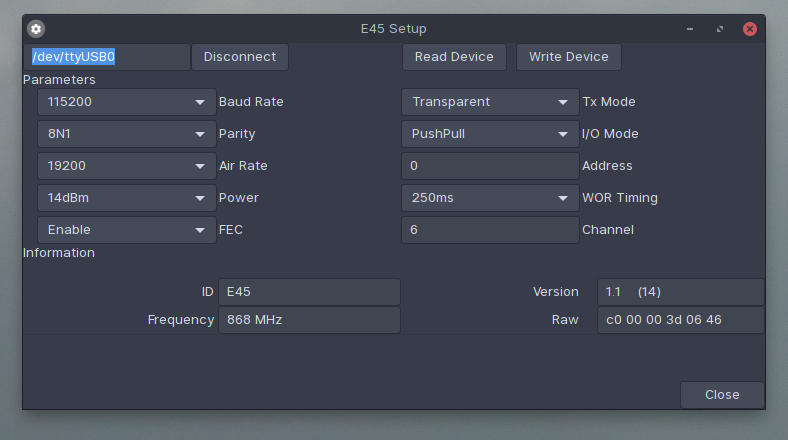This screenshot has width=788, height=440.
Task: Click the Frequency field showing 868 MHz
Action: 309,320
